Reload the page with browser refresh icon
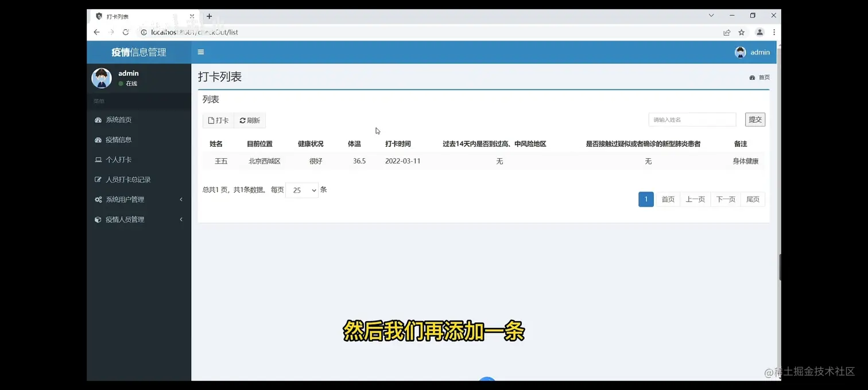The image size is (868, 390). coord(126,32)
